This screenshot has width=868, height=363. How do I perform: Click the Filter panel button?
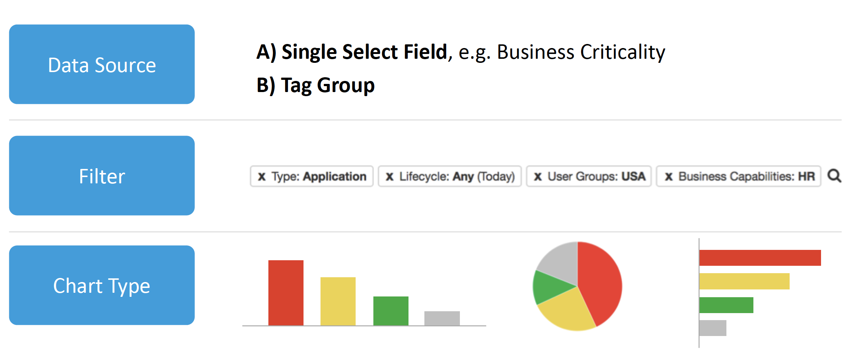click(101, 176)
